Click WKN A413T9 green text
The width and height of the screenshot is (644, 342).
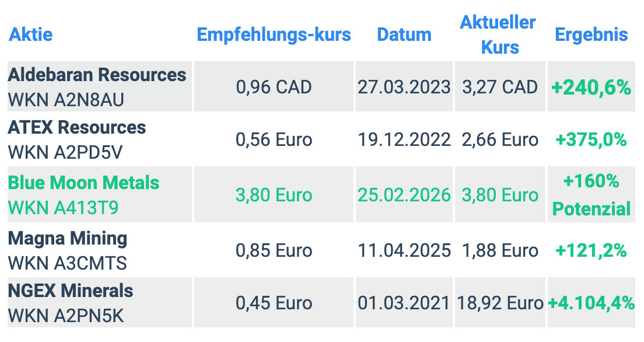pos(63,207)
